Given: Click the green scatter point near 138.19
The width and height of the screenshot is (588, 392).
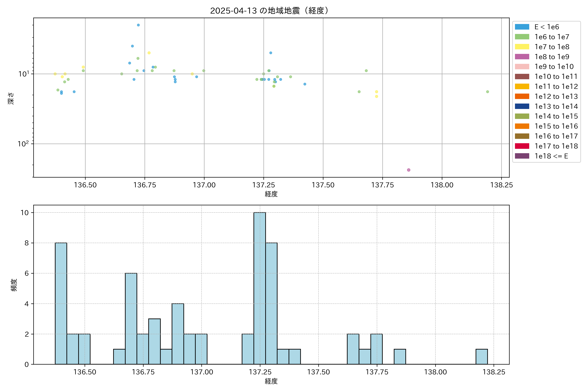Looking at the screenshot, I should [488, 92].
